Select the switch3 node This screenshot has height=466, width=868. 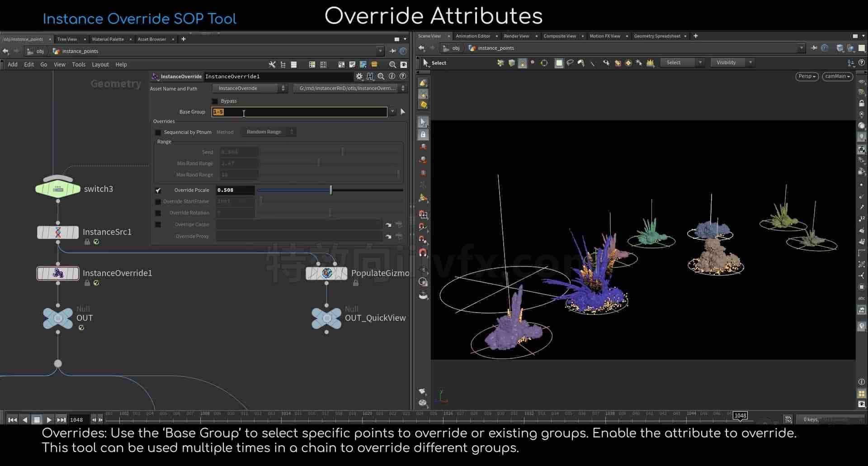(x=58, y=189)
